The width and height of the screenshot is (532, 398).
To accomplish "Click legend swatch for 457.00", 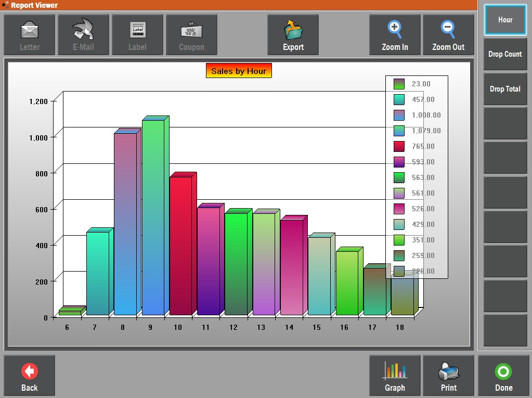I will point(399,99).
